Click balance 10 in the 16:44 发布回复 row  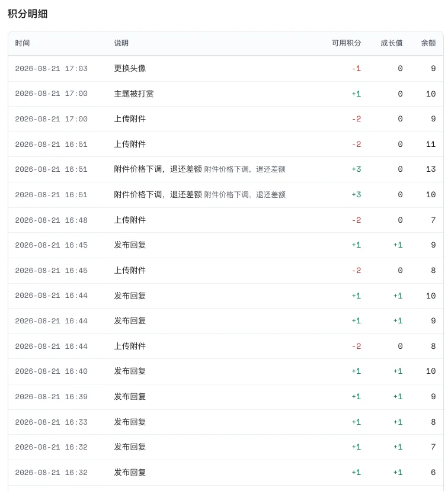click(x=431, y=296)
